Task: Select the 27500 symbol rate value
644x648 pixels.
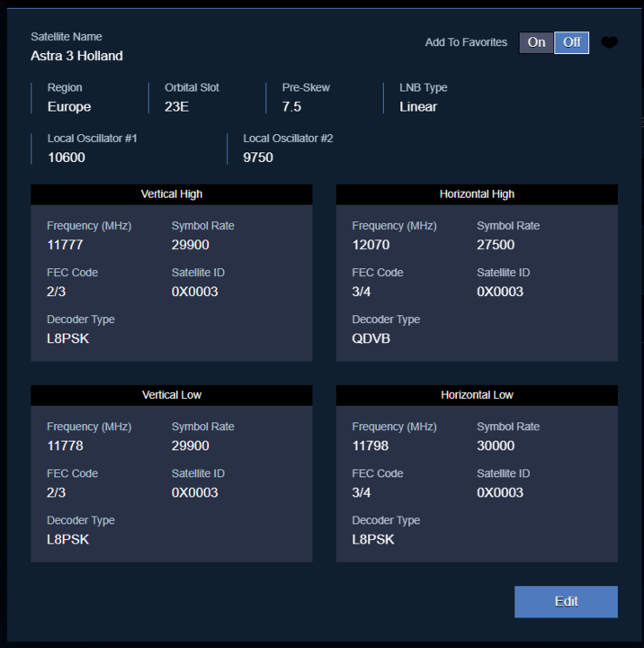Action: coord(496,245)
